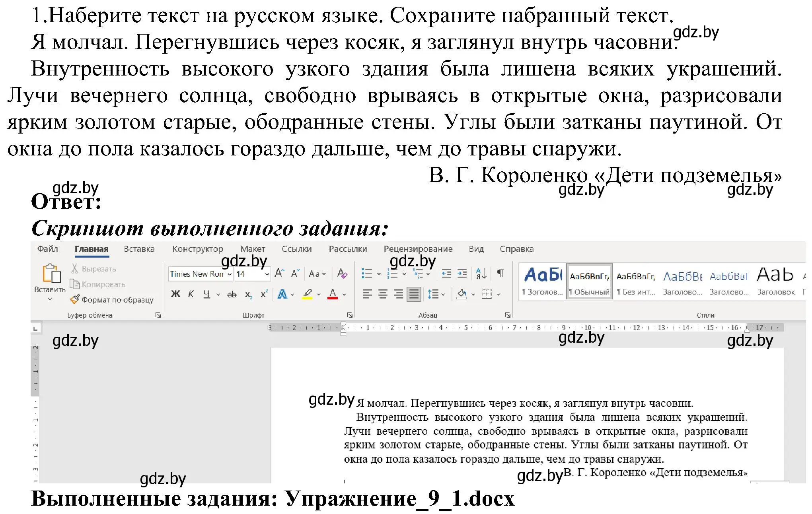Decrease font size with the shrink-font icon
Viewport: 812px width, 514px height.
pyautogui.click(x=295, y=273)
